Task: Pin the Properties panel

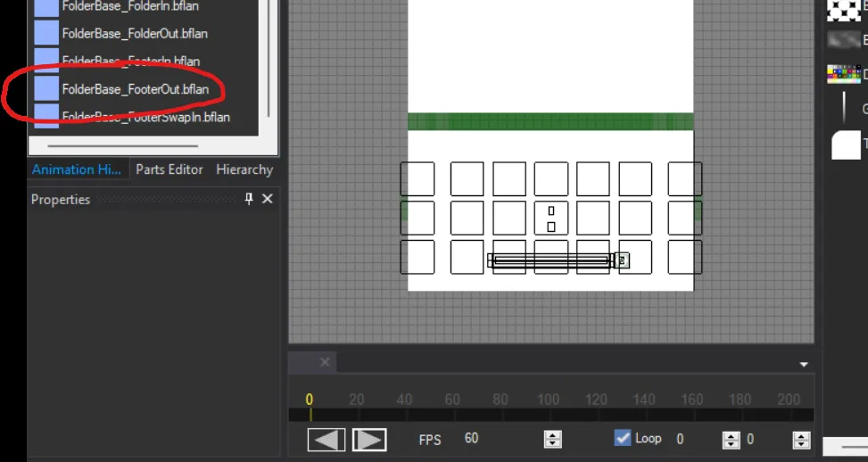Action: point(249,199)
